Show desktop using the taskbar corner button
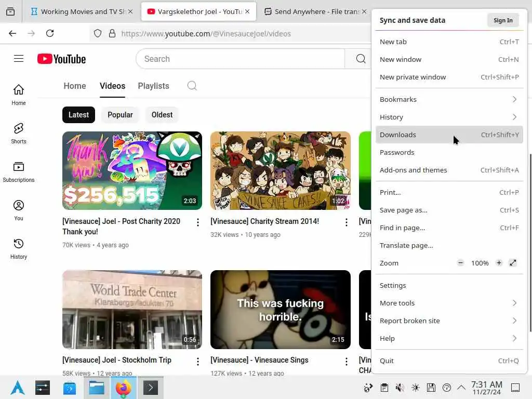532x399 pixels. point(515,388)
